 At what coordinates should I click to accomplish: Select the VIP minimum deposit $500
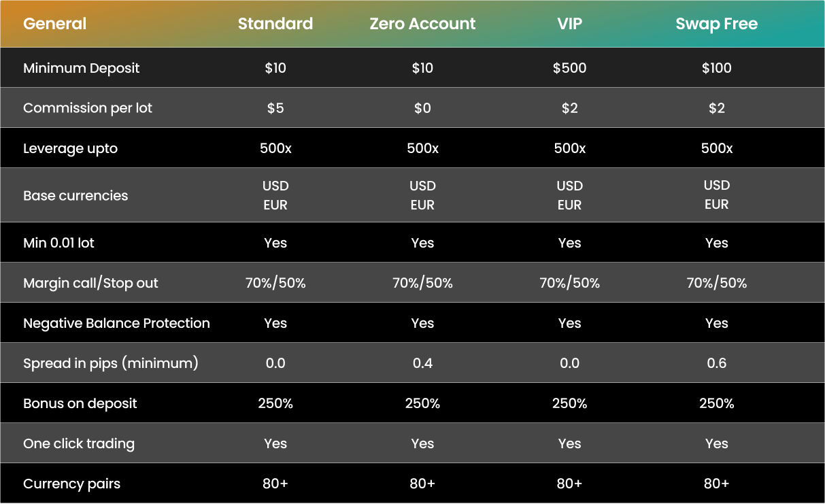point(569,68)
